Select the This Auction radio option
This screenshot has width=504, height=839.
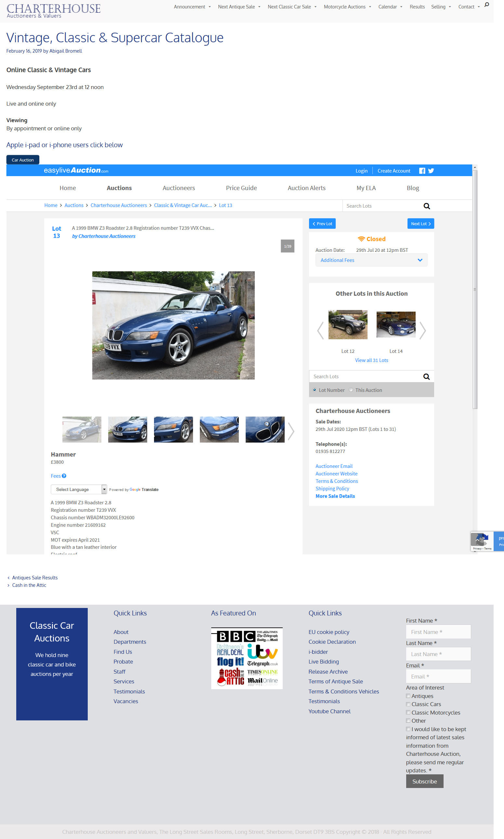(x=351, y=390)
